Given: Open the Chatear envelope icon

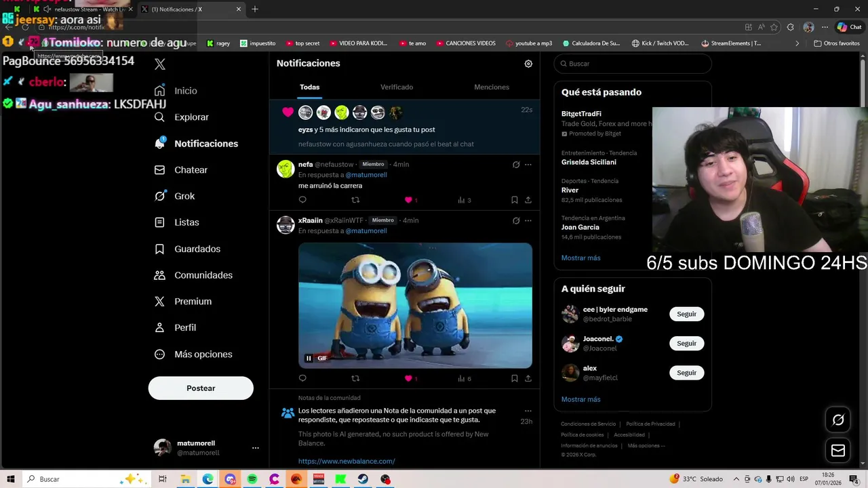Looking at the screenshot, I should coord(159,170).
